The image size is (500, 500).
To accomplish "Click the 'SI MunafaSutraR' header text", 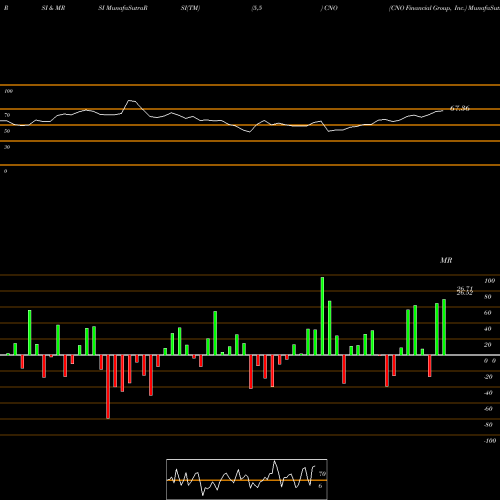I will [x=123, y=8].
